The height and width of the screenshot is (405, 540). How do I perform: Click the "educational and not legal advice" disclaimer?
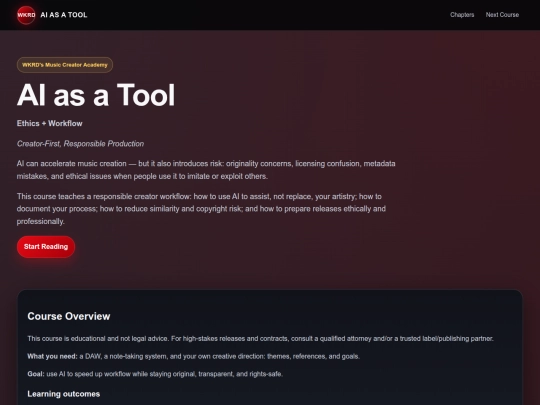(260, 339)
